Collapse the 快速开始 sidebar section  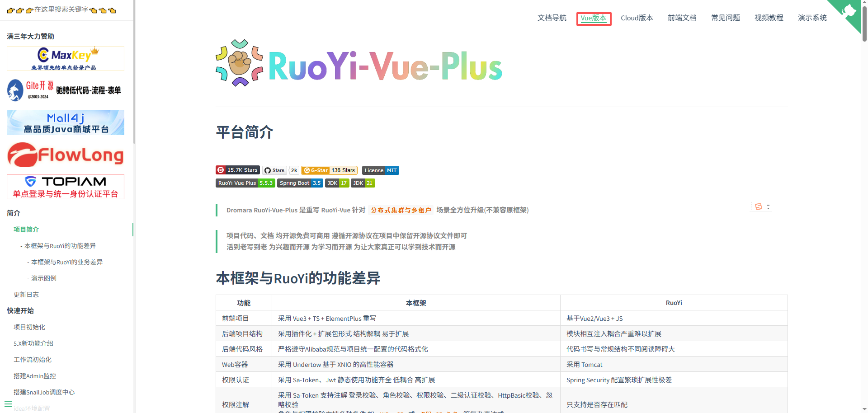20,310
